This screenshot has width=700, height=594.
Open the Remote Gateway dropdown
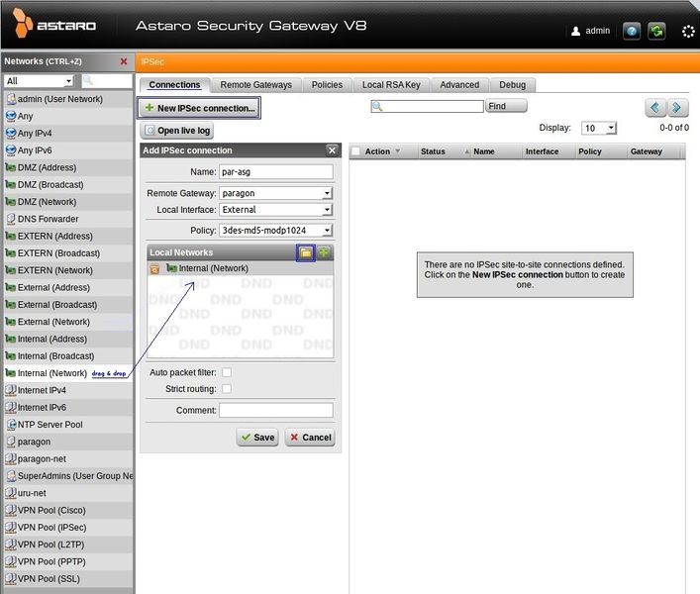[x=275, y=193]
